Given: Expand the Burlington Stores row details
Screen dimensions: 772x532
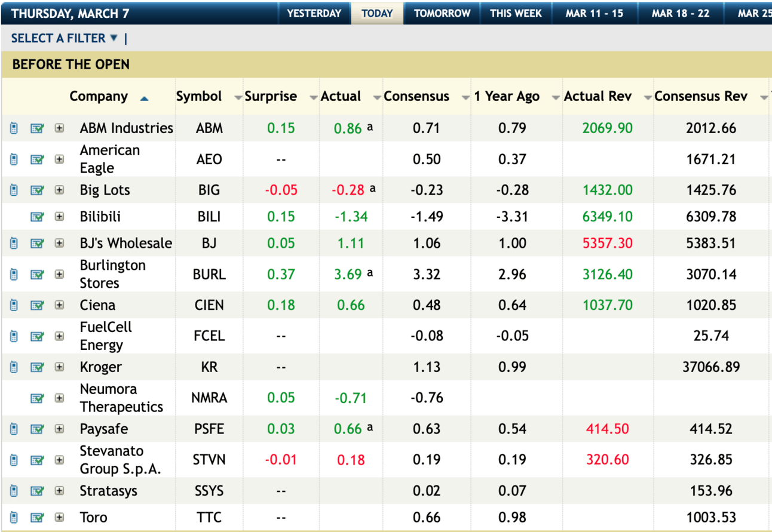Looking at the screenshot, I should click(59, 275).
